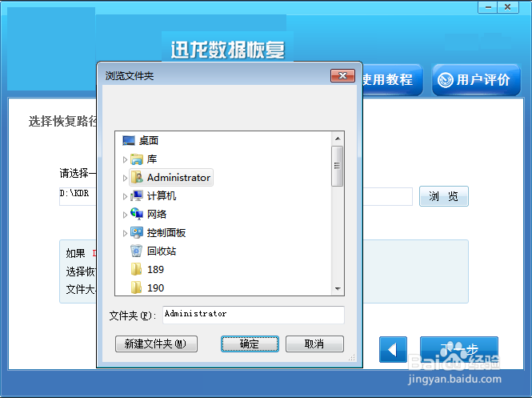The image size is (532, 398).
Task: Click the Libraries (库) folder icon
Action: [137, 159]
